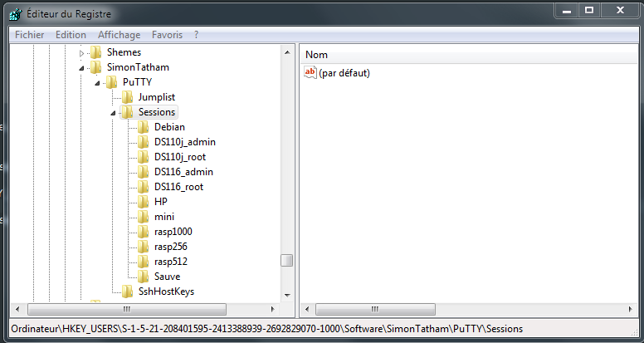Collapse the PuTTY key
644x343 pixels.
[97, 83]
